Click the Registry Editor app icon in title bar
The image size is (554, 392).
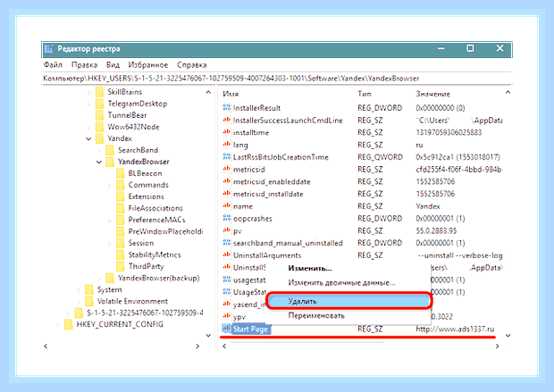coord(49,49)
